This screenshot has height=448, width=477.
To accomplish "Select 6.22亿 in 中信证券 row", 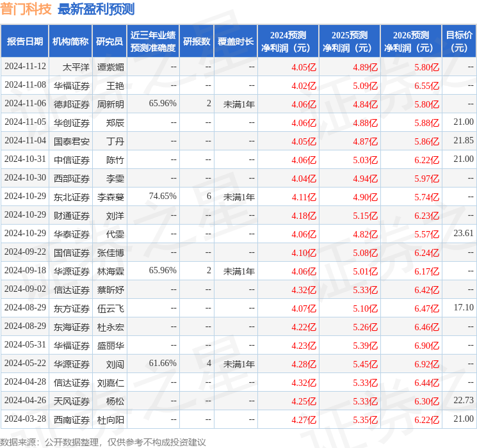I will [x=426, y=160].
